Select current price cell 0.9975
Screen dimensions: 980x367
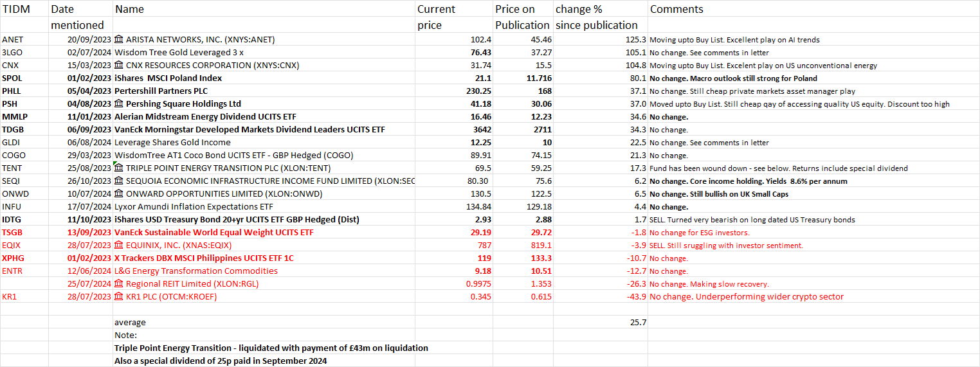click(454, 284)
